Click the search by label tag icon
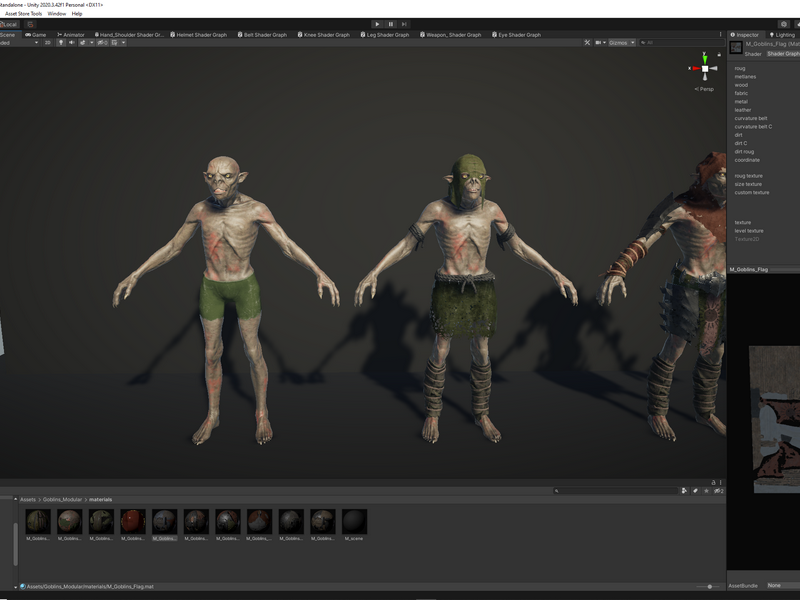Viewport: 800px width, 600px height. point(695,491)
